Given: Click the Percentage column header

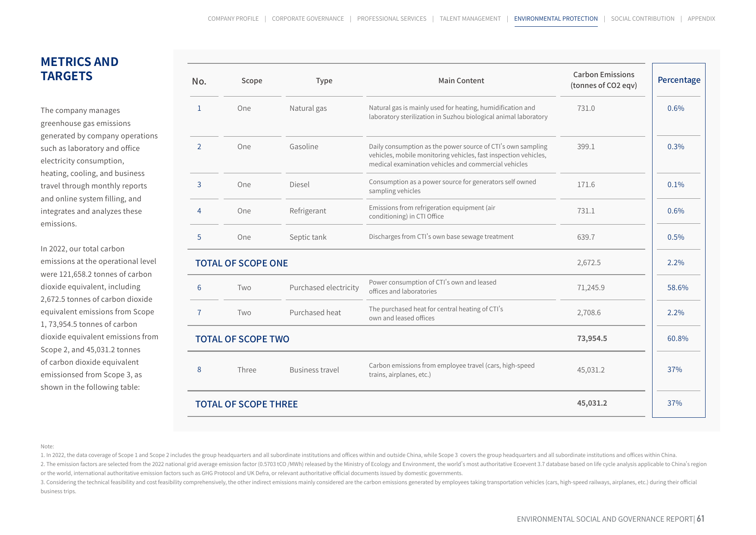Looking at the screenshot, I should pyautogui.click(x=679, y=80).
